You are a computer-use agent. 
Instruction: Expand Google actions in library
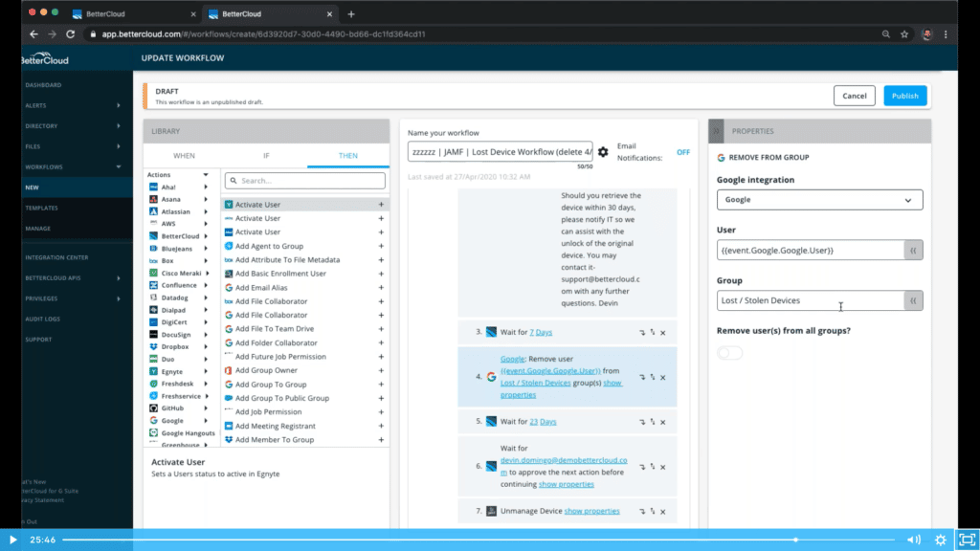(x=206, y=421)
